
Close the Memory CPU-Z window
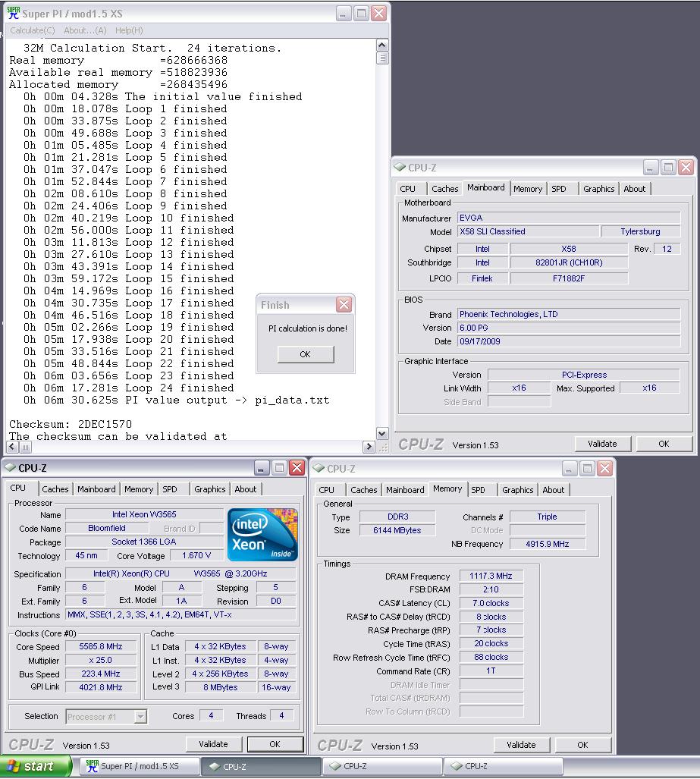tap(604, 468)
